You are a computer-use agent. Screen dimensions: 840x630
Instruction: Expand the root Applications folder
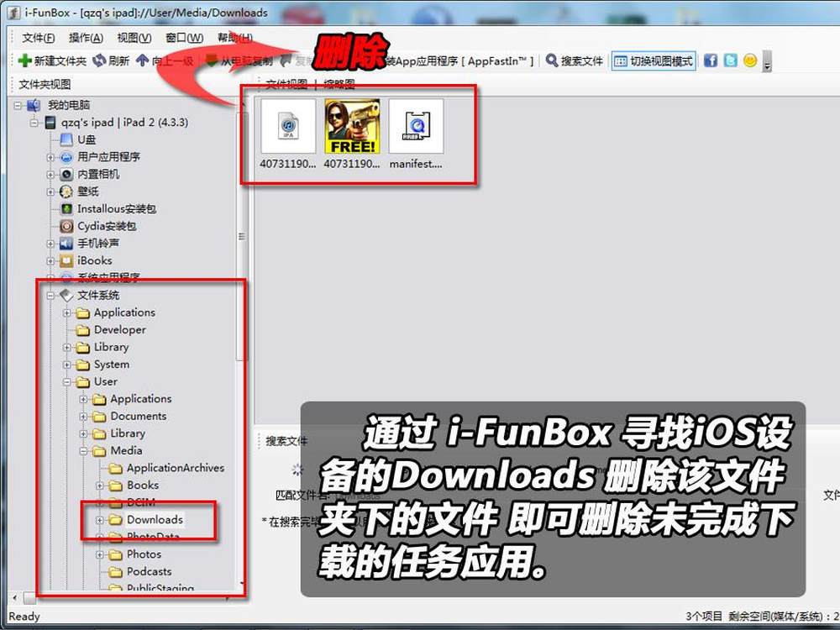[66, 312]
